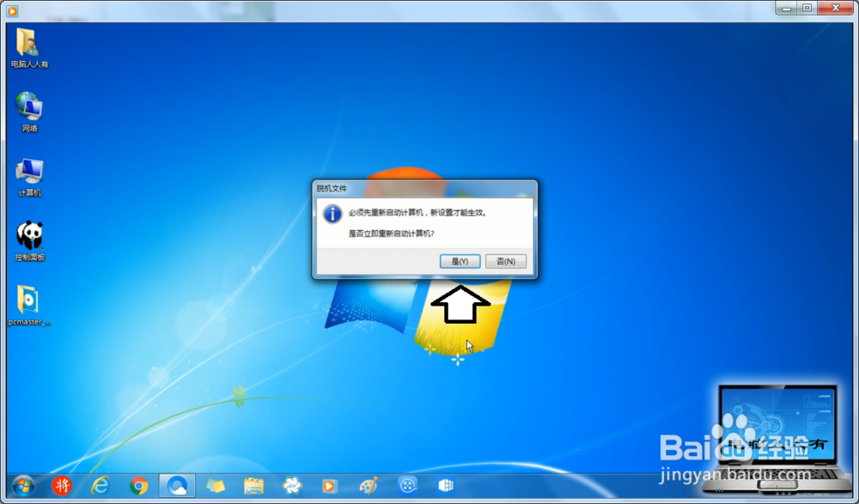Open the Paint palette taskbar icon
The width and height of the screenshot is (859, 504).
tap(369, 486)
